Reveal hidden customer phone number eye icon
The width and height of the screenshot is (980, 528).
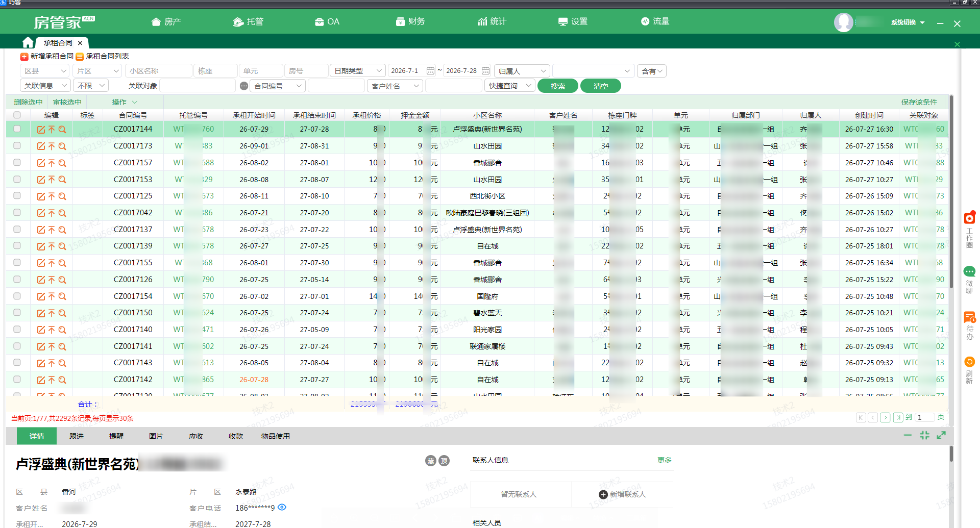(282, 507)
